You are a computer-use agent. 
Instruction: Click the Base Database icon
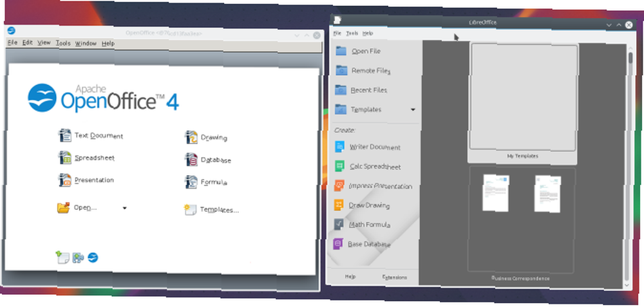[338, 243]
